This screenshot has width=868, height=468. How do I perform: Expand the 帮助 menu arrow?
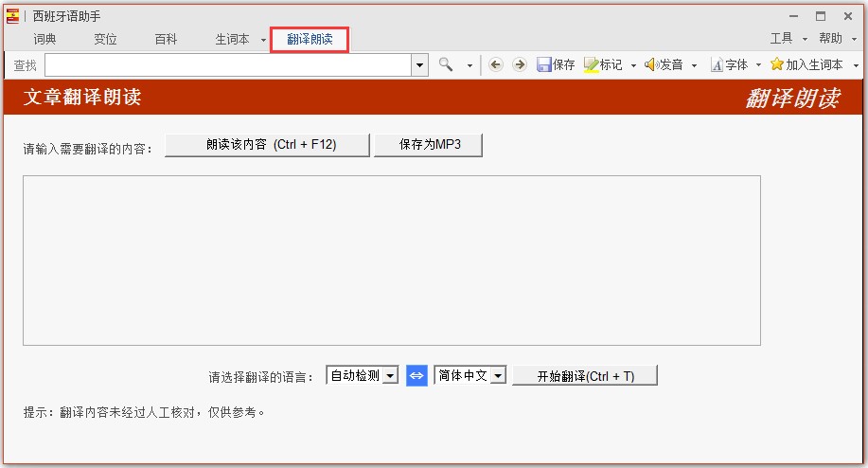tap(854, 39)
